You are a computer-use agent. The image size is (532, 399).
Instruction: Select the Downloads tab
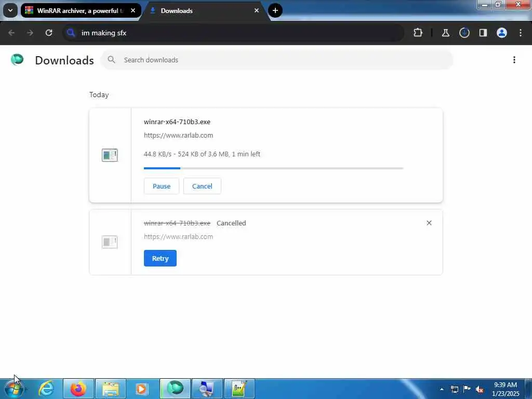coord(205,10)
